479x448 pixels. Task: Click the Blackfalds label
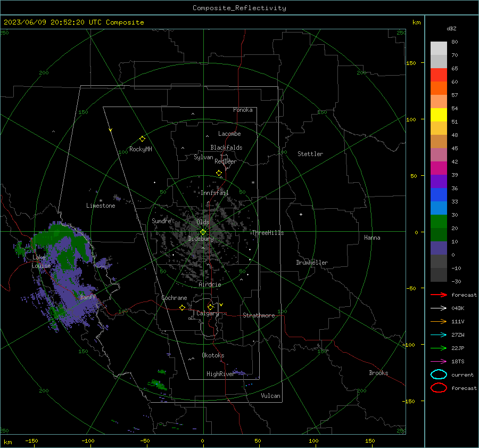[226, 148]
